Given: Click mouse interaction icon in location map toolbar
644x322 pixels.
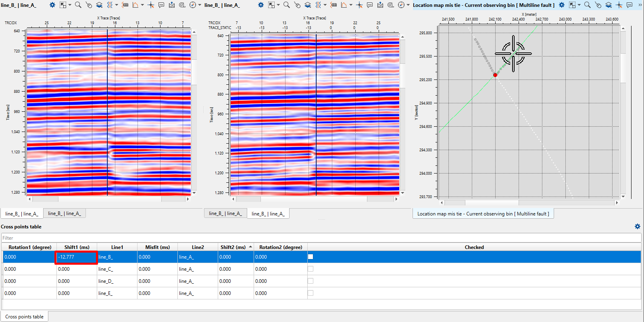Looking at the screenshot, I should tap(598, 5).
